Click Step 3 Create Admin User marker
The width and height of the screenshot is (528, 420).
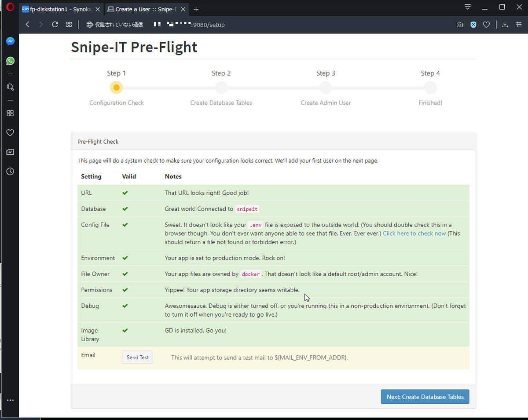click(326, 88)
